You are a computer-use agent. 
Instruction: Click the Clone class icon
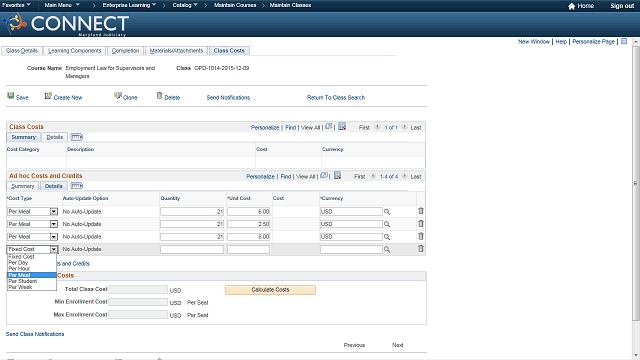click(118, 96)
